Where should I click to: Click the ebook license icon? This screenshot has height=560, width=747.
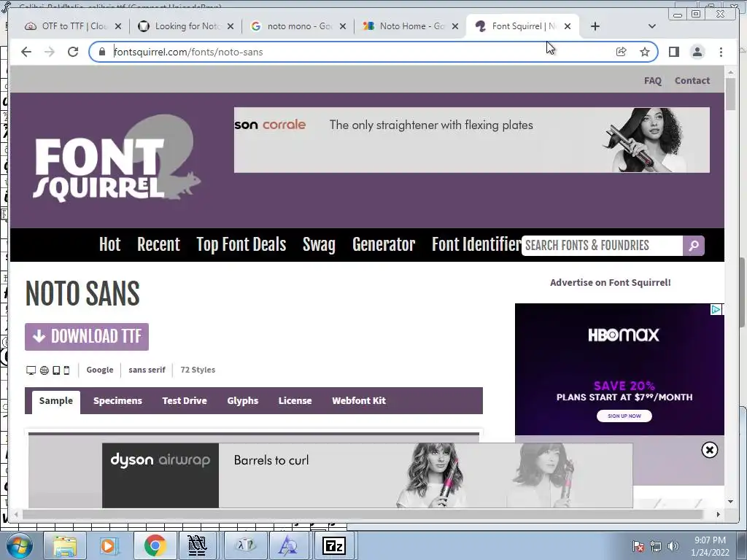pos(56,370)
